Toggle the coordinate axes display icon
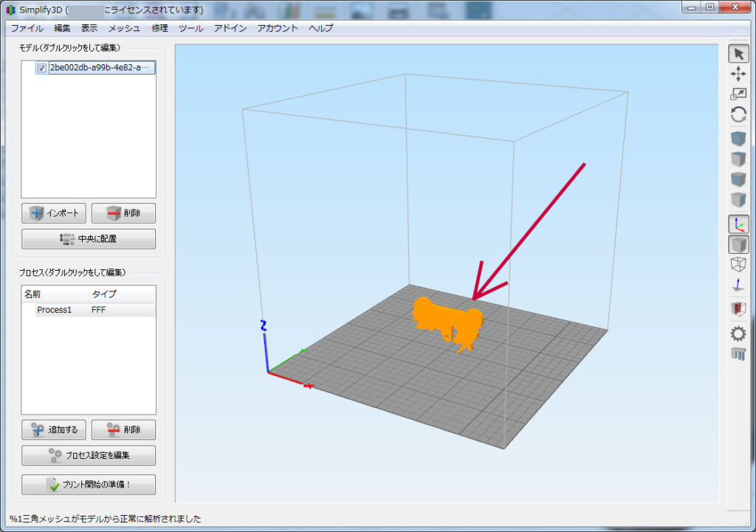The height and width of the screenshot is (532, 756). (738, 224)
